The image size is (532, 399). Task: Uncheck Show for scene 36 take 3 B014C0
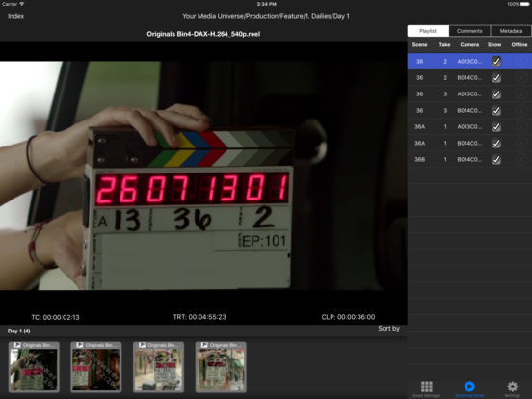(x=496, y=110)
